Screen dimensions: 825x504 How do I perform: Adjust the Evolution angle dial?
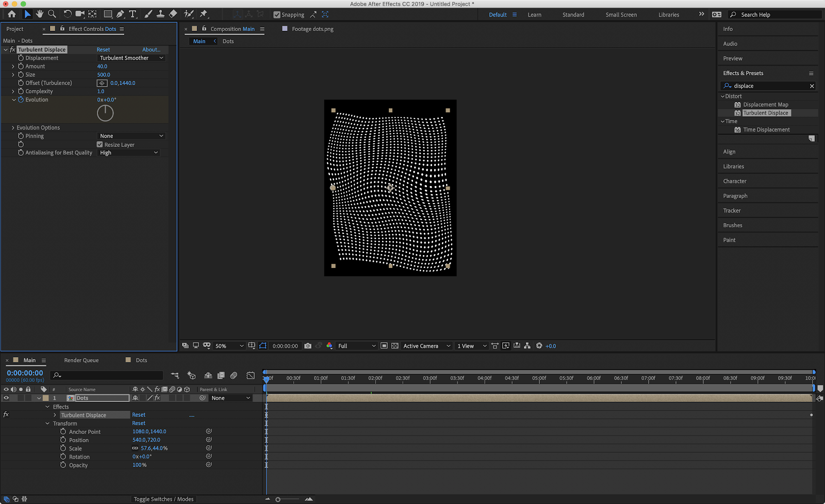coord(105,113)
